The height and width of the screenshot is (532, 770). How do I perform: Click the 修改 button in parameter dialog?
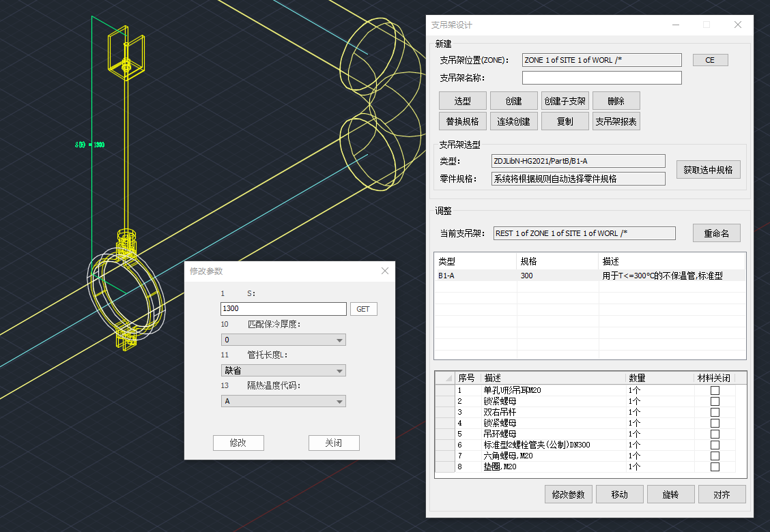(x=238, y=443)
